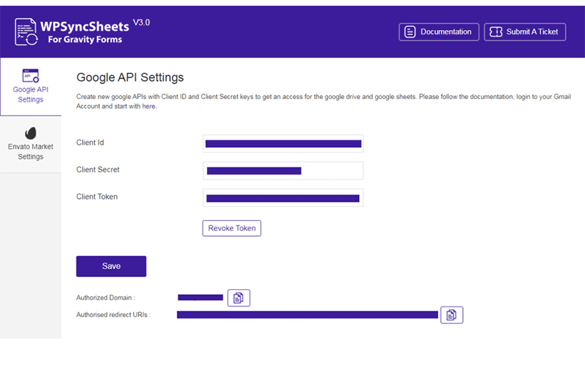The height and width of the screenshot is (392, 585).
Task: Save the Google API settings
Action: pyautogui.click(x=111, y=266)
